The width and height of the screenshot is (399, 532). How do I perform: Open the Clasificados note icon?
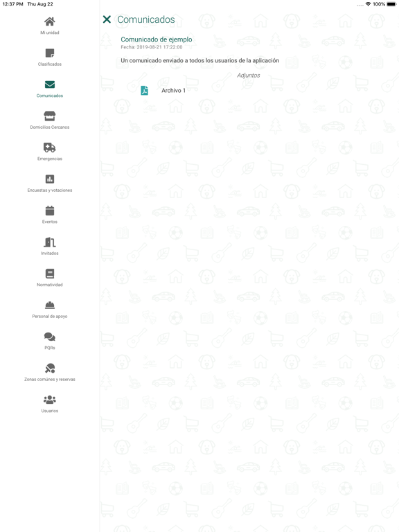point(50,53)
